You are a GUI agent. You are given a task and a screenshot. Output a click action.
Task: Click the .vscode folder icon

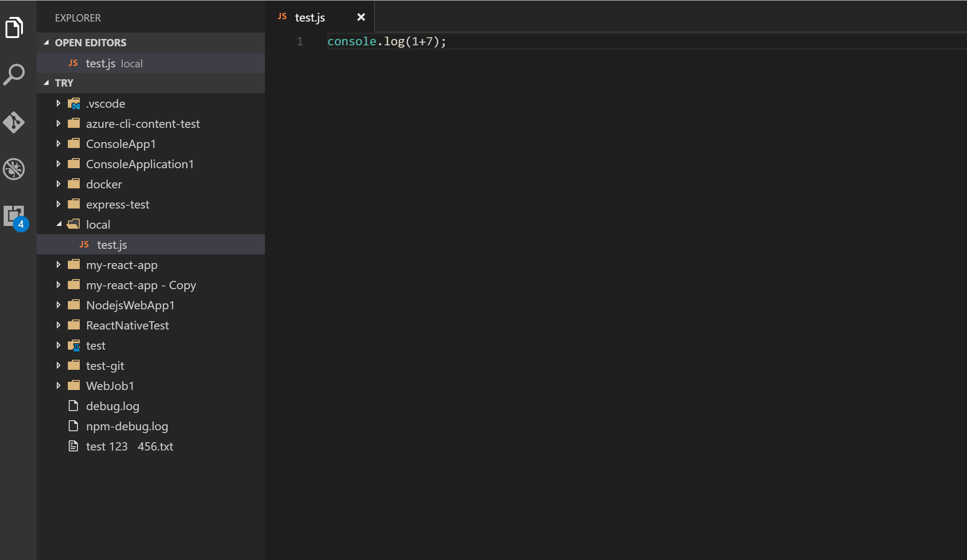point(74,104)
